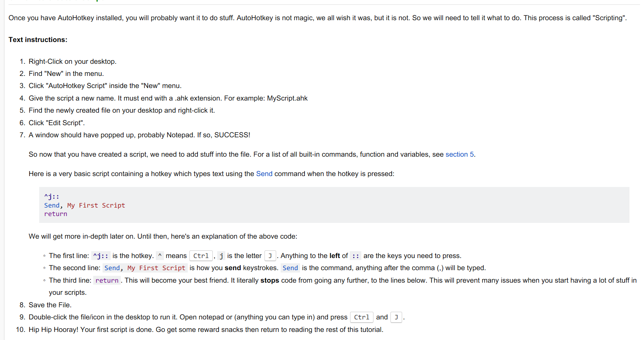Click the Ctrl key badge in step 9
This screenshot has width=644, height=340.
point(361,317)
